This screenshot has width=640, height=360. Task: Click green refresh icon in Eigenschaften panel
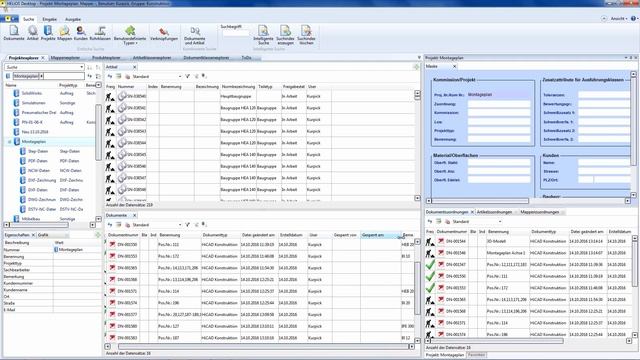[x=98, y=235]
